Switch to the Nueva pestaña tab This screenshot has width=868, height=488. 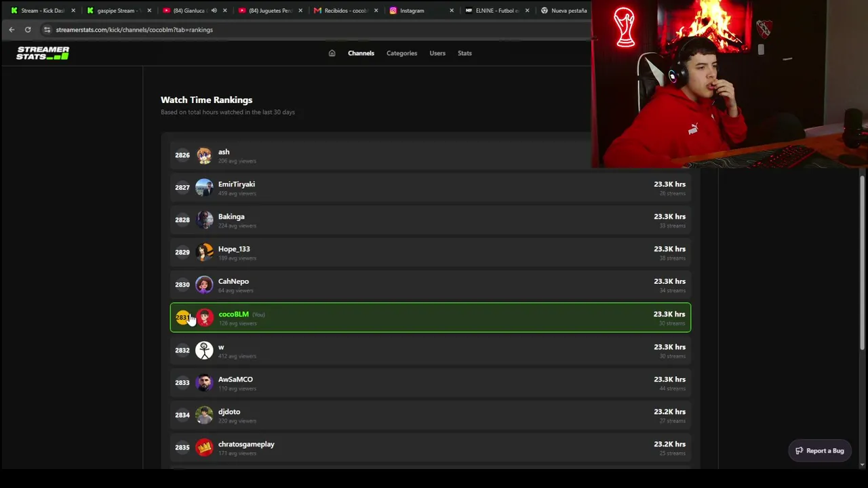pyautogui.click(x=565, y=10)
